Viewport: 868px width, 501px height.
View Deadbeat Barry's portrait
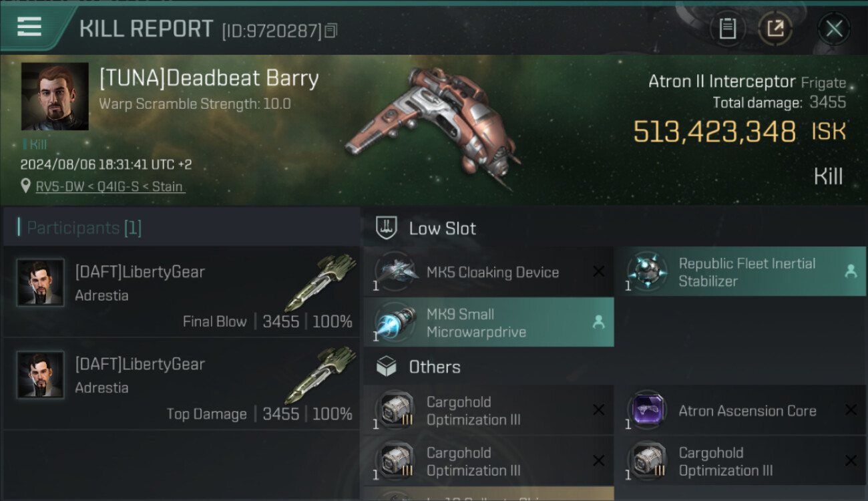pos(55,96)
